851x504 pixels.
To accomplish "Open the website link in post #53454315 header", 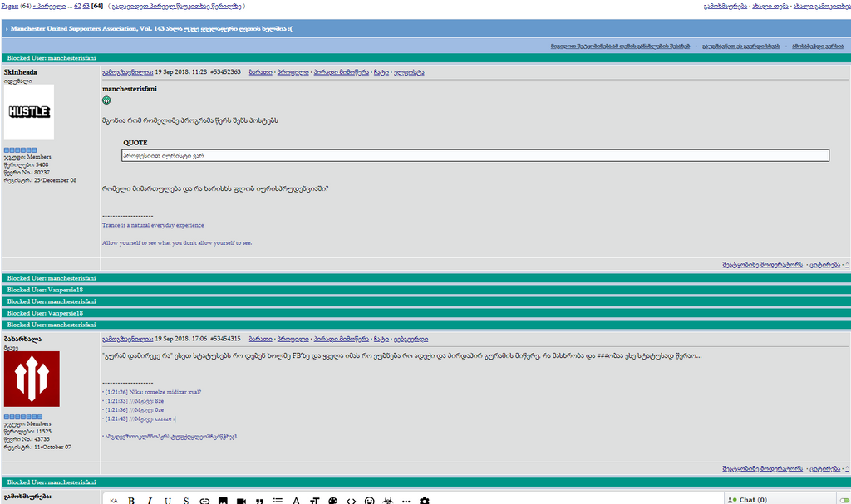I will click(411, 339).
